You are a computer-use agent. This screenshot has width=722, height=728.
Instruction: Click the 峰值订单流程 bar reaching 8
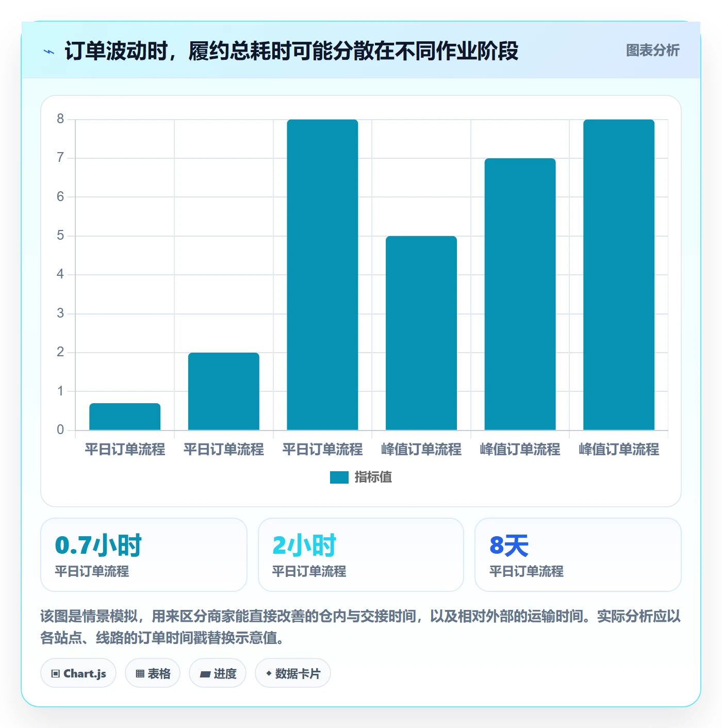click(619, 275)
